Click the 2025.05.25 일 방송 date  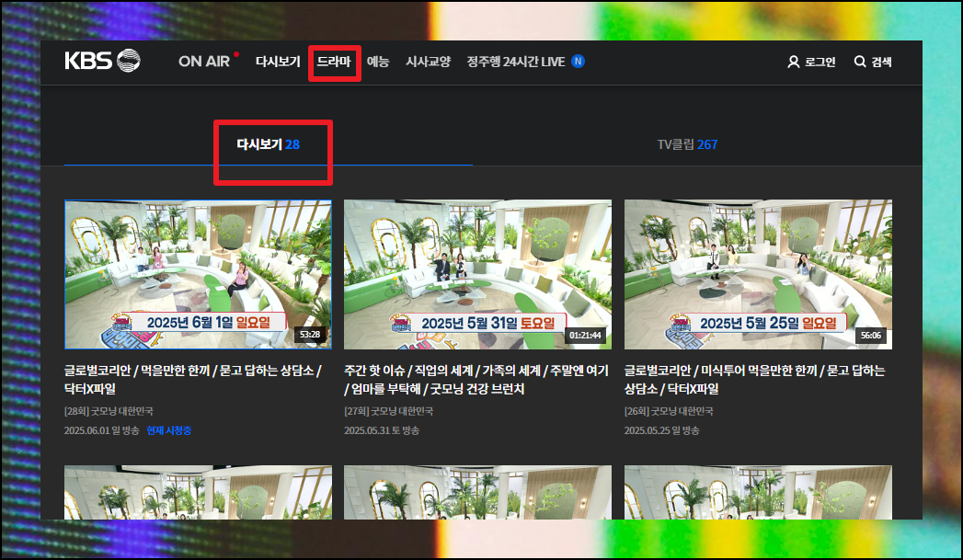point(661,430)
